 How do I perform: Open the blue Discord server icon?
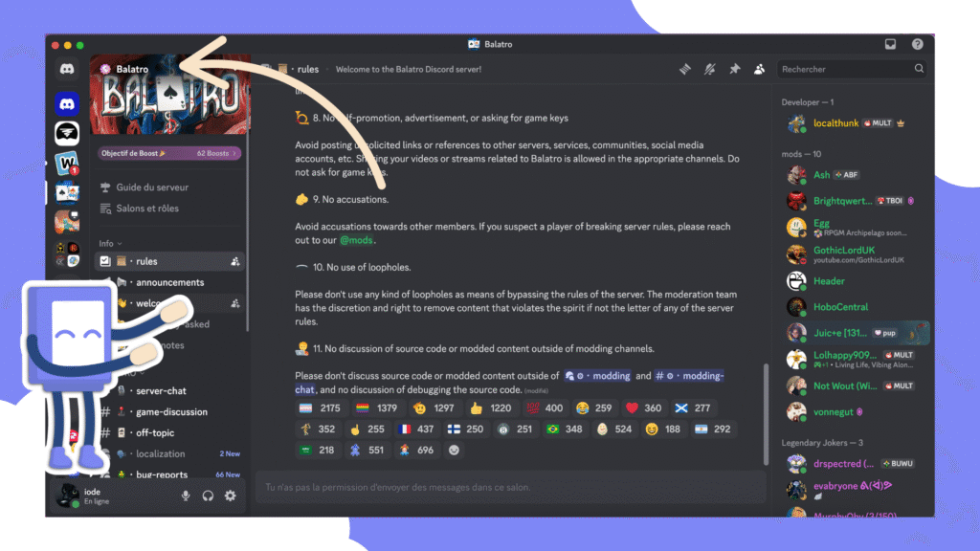tap(67, 103)
